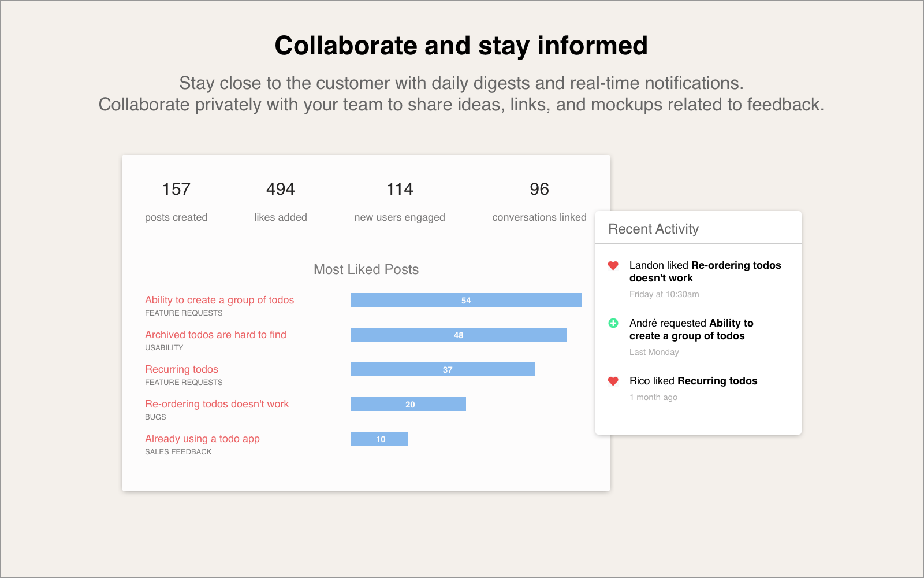Open 'Recurring todos' in Recent Activity
The width and height of the screenshot is (924, 578).
pos(717,381)
